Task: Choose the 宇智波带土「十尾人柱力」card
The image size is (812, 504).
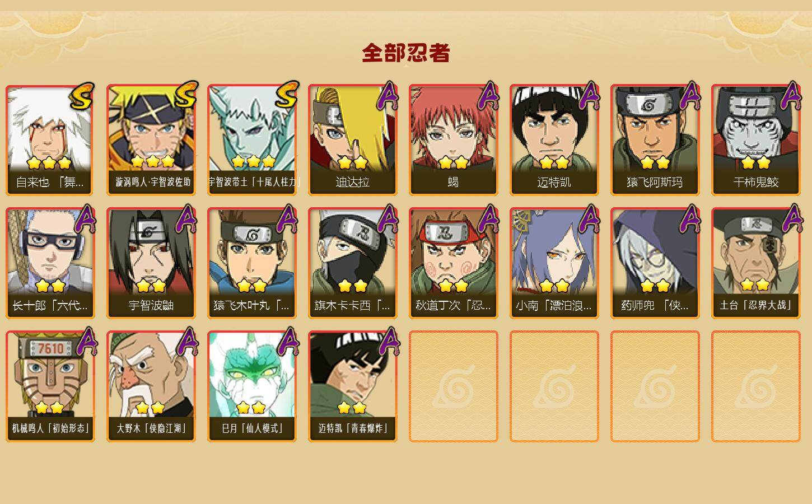Action: coord(252,140)
